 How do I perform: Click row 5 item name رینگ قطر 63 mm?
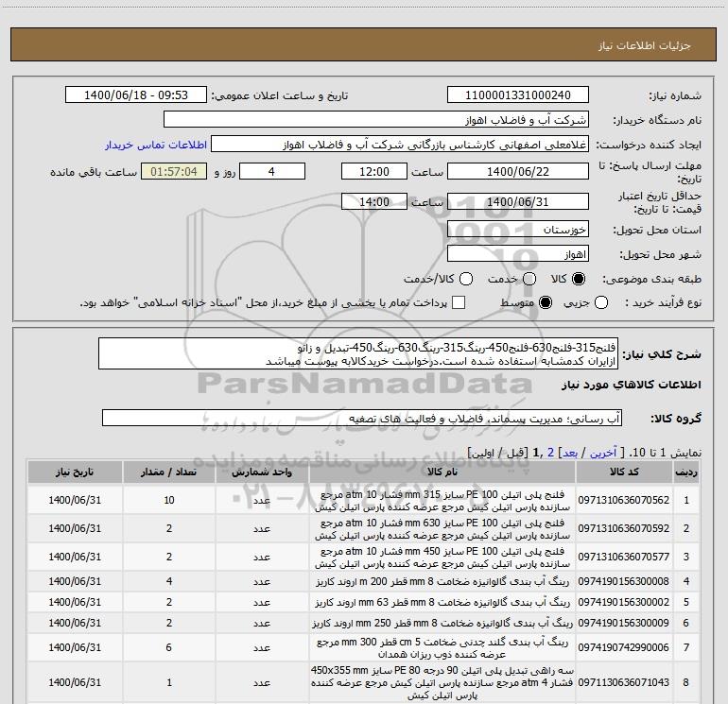[442, 602]
